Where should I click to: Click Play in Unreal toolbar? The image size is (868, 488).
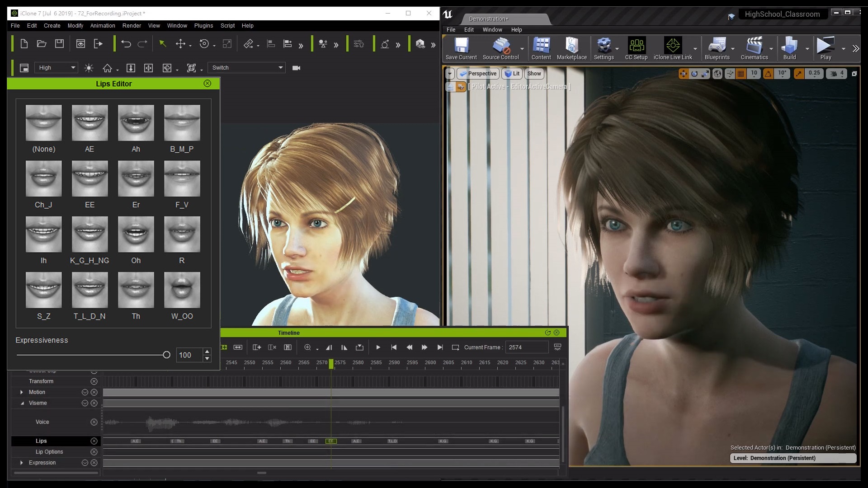tap(826, 48)
